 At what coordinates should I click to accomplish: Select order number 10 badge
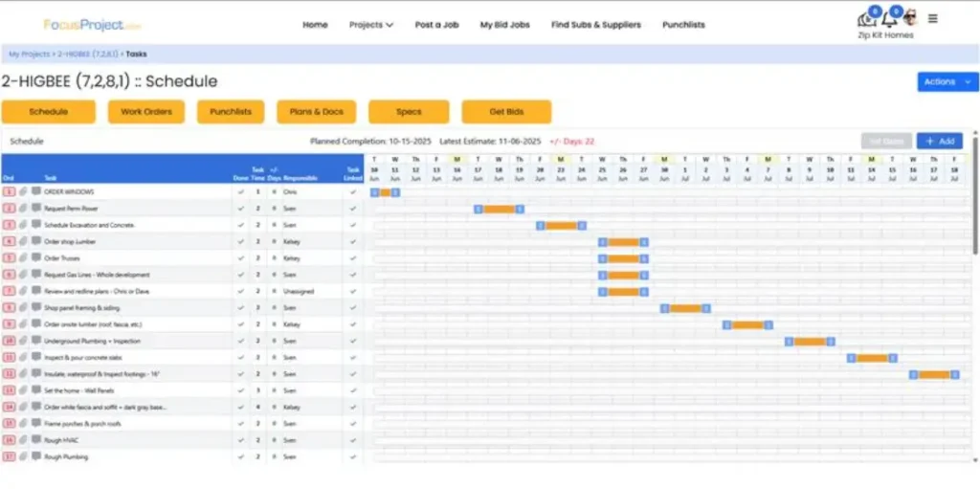coord(9,341)
